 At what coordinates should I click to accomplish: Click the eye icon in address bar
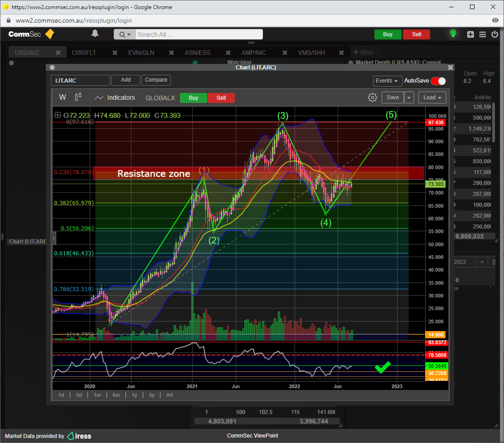click(495, 20)
